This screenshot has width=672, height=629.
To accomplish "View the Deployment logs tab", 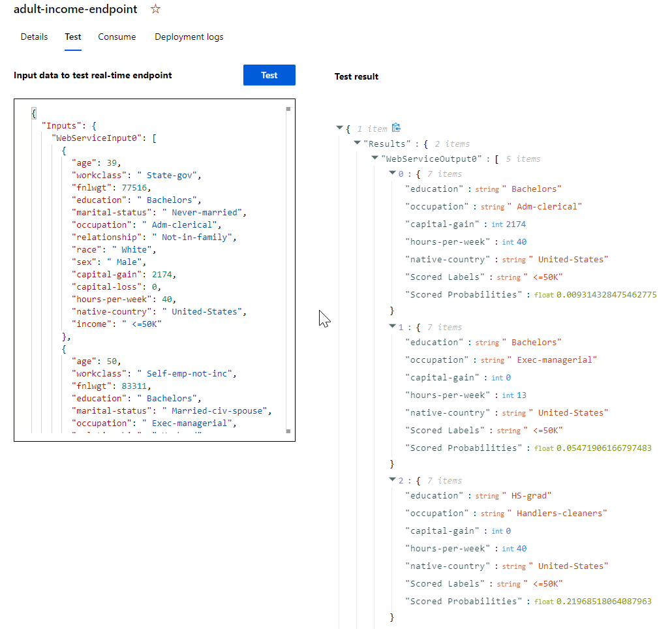I will (x=189, y=37).
